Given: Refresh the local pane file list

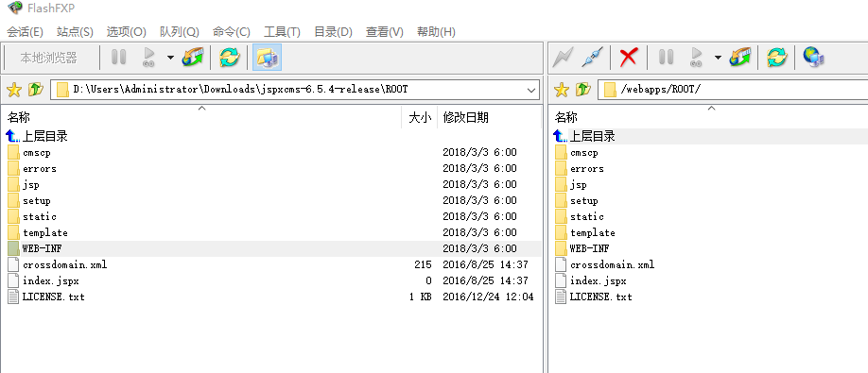Looking at the screenshot, I should [x=229, y=57].
